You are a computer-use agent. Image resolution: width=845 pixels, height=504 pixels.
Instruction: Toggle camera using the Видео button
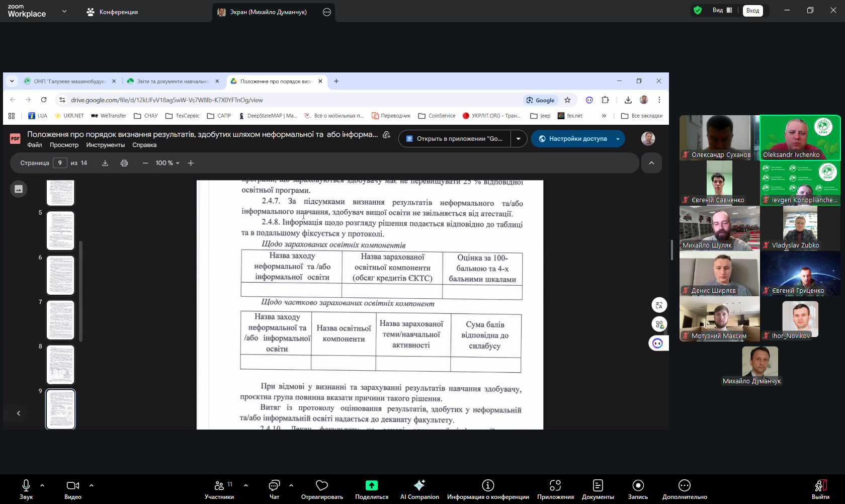[x=73, y=489]
